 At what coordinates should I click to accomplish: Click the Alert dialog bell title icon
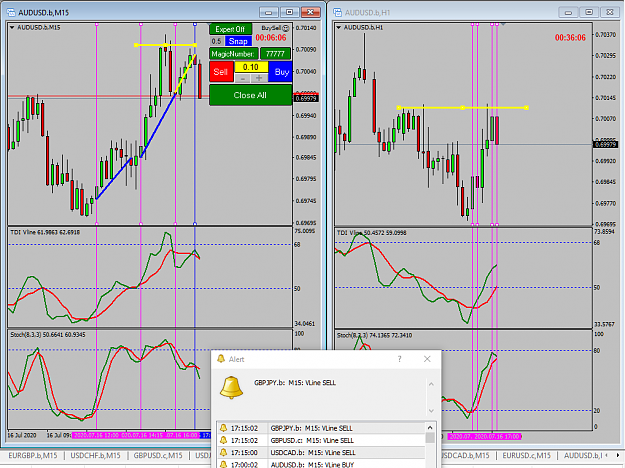221,359
